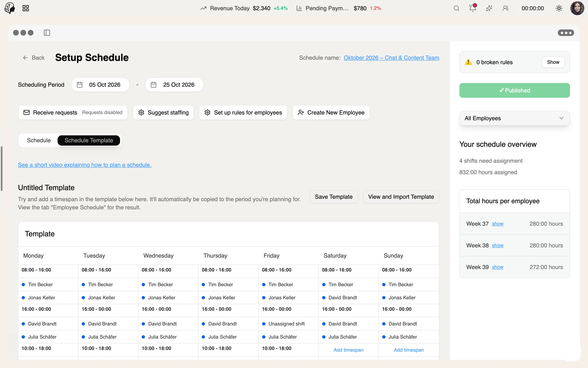
Task: Show Week 38 hours details
Action: pyautogui.click(x=497, y=245)
